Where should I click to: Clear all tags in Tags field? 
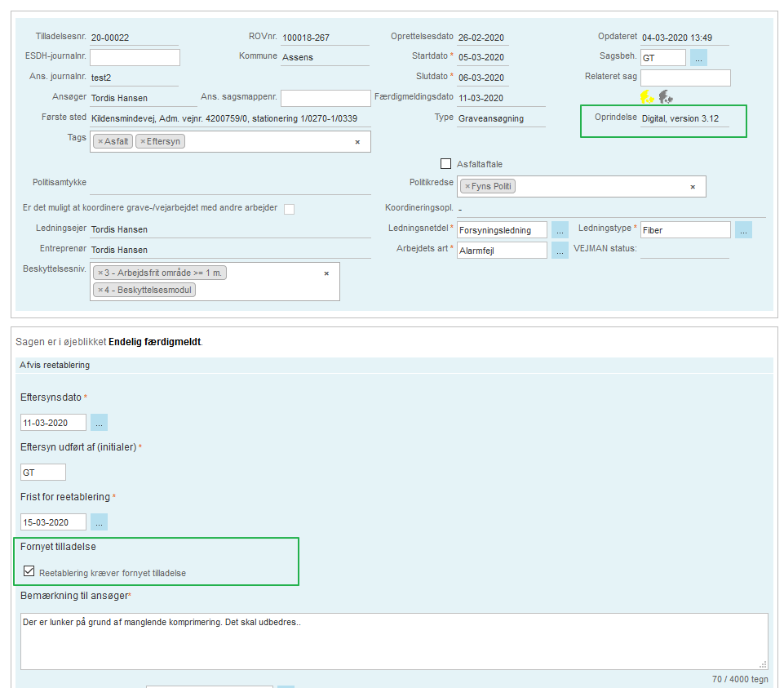coord(357,142)
